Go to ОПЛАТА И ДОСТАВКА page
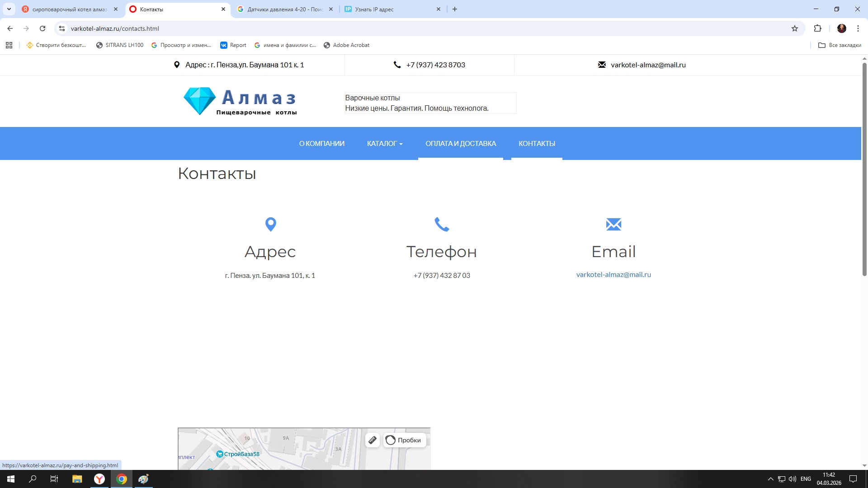This screenshot has height=488, width=868. coord(460,144)
